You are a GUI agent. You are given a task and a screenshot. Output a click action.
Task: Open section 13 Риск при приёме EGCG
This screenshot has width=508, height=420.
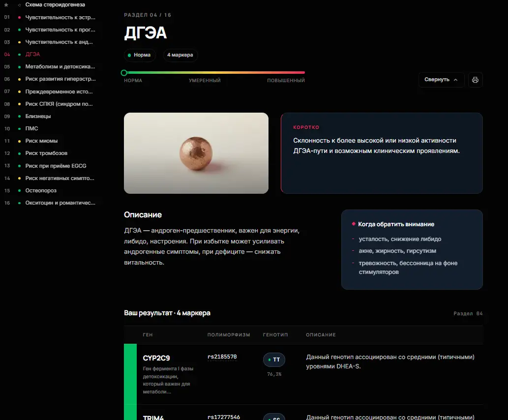[x=56, y=166]
